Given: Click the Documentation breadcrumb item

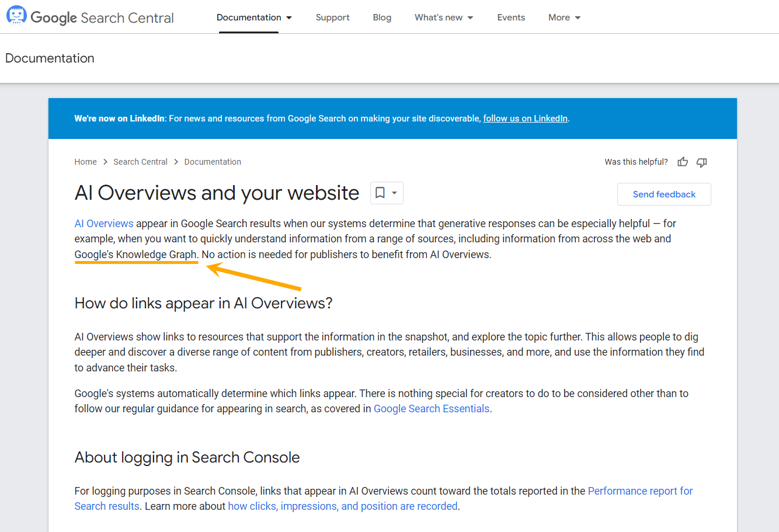Looking at the screenshot, I should (x=213, y=162).
